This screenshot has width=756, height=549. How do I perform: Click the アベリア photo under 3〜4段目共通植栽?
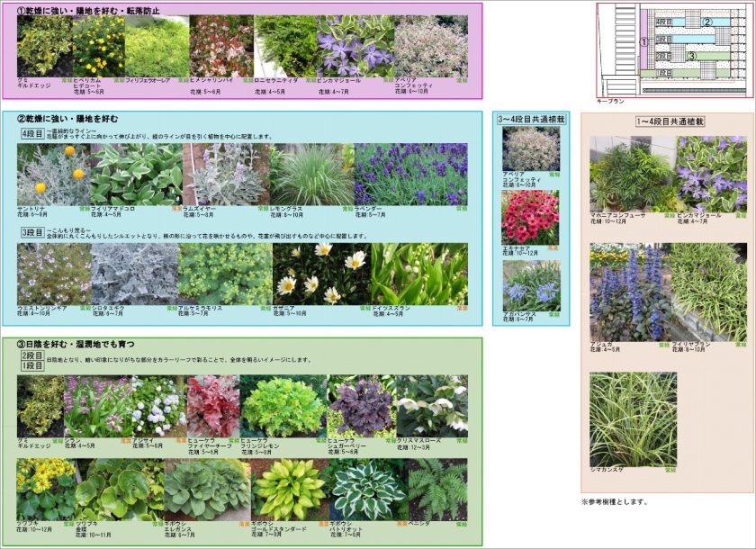point(531,148)
